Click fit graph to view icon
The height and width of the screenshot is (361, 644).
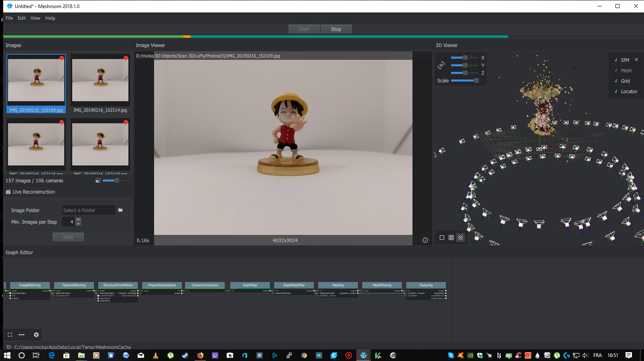coord(10,334)
